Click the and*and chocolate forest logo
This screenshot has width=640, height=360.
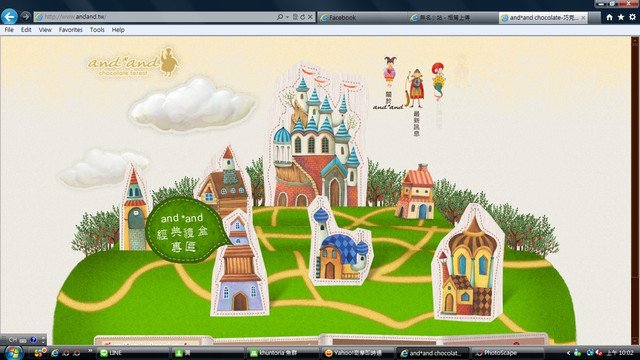coord(133,63)
